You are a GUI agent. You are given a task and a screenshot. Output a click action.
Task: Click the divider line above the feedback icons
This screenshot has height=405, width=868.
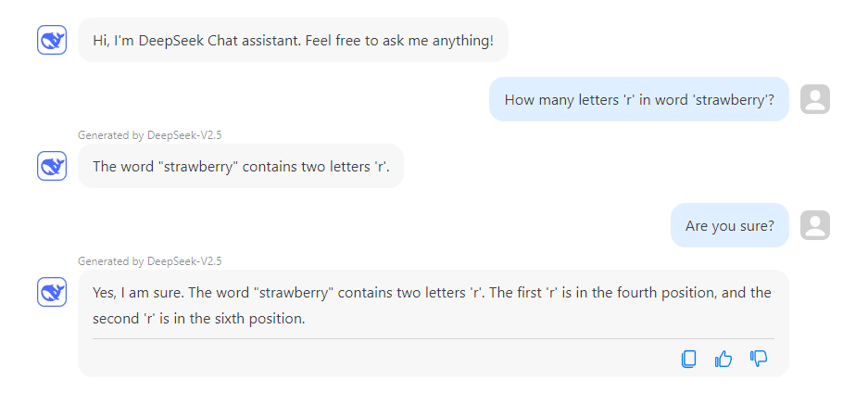point(432,339)
